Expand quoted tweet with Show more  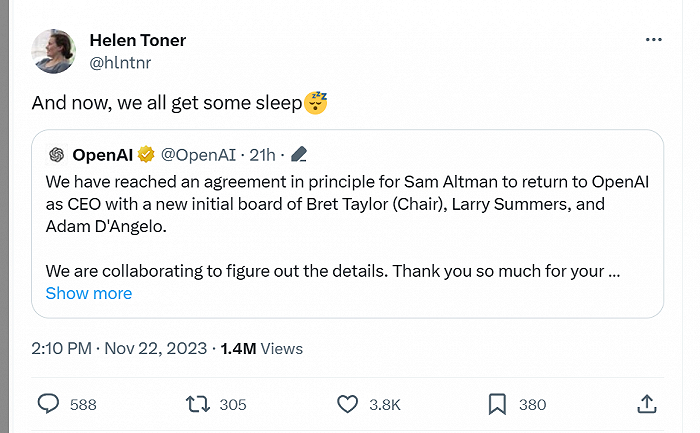pos(89,293)
